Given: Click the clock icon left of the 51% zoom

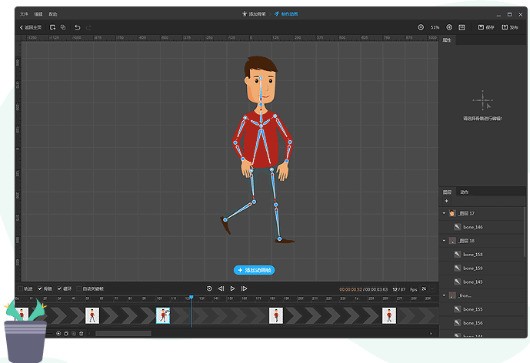Looking at the screenshot, I should (x=420, y=27).
